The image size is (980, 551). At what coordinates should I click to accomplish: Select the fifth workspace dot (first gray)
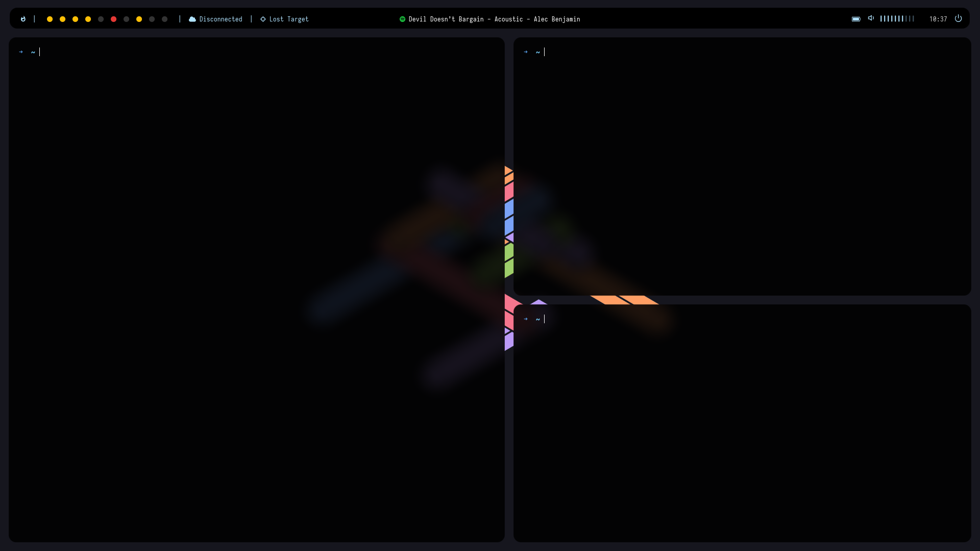coord(101,19)
